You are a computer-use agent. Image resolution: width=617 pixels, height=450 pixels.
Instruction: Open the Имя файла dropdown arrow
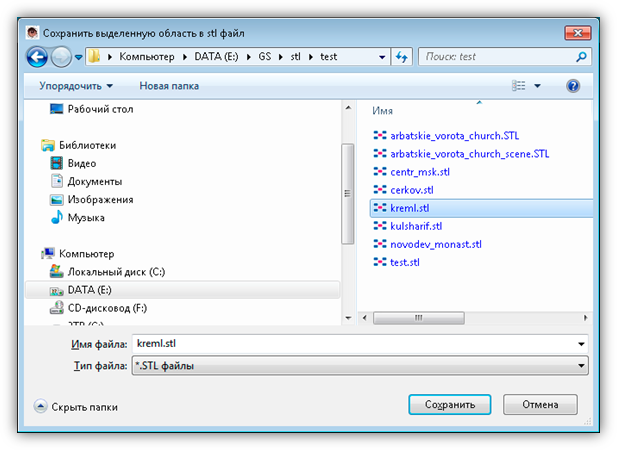click(581, 344)
